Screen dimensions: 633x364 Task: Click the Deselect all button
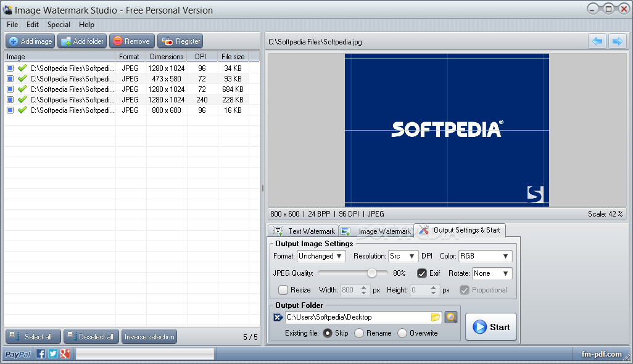click(91, 337)
